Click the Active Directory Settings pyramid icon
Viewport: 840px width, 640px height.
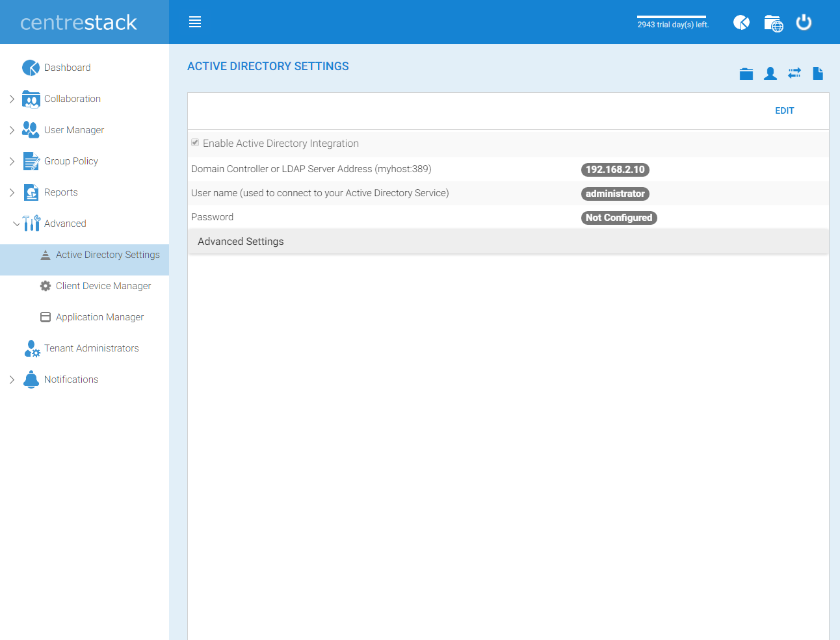[x=46, y=255]
